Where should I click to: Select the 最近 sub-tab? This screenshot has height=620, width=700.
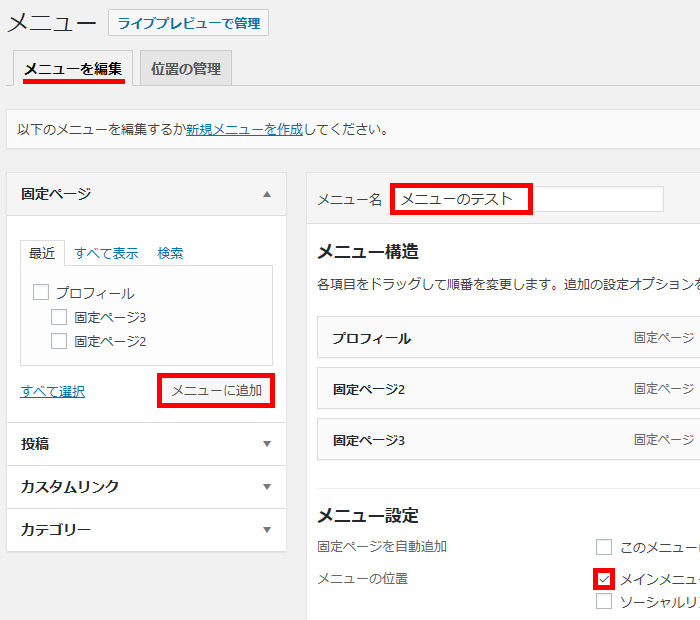click(42, 253)
